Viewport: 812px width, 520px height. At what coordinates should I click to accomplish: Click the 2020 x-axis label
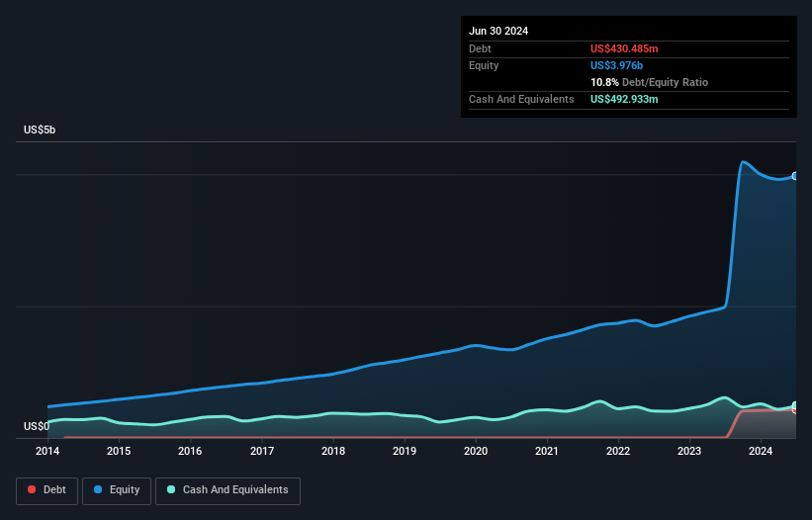[x=476, y=451]
